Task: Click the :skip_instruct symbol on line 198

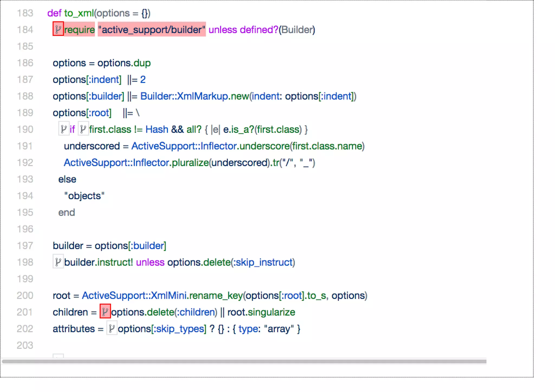Action: pyautogui.click(x=263, y=262)
